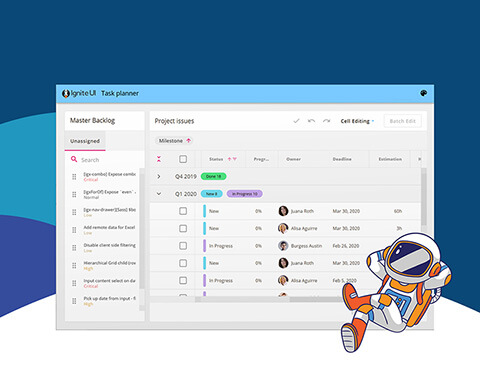Image resolution: width=480 pixels, height=366 pixels.
Task: Click the Estimation column header
Action: point(390,159)
